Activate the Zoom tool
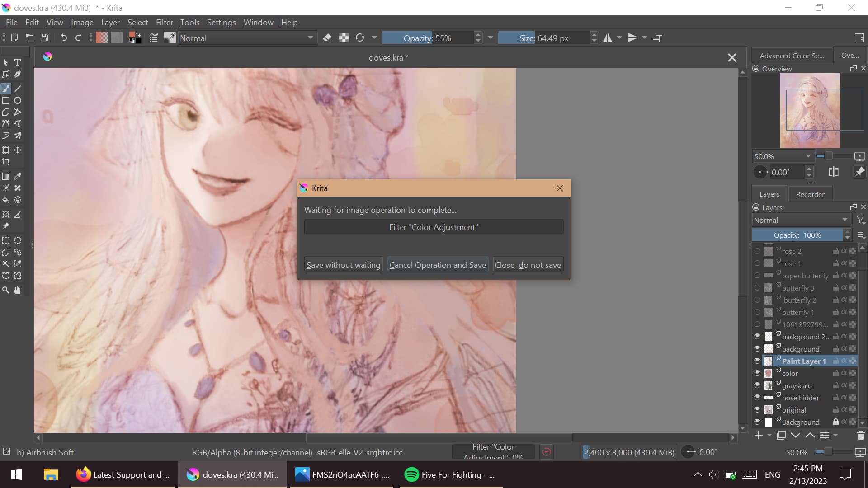 click(5, 290)
